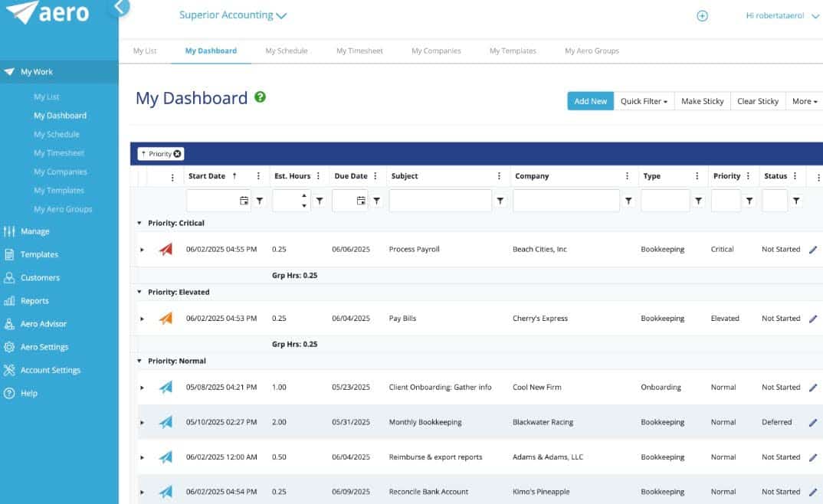
Task: Increment Est. Hours with the up stepper arrow
Action: pos(304,195)
